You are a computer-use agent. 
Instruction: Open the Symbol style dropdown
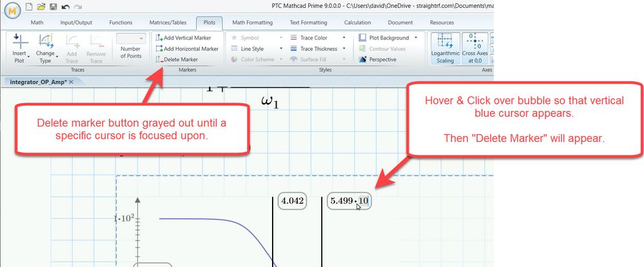coord(281,38)
